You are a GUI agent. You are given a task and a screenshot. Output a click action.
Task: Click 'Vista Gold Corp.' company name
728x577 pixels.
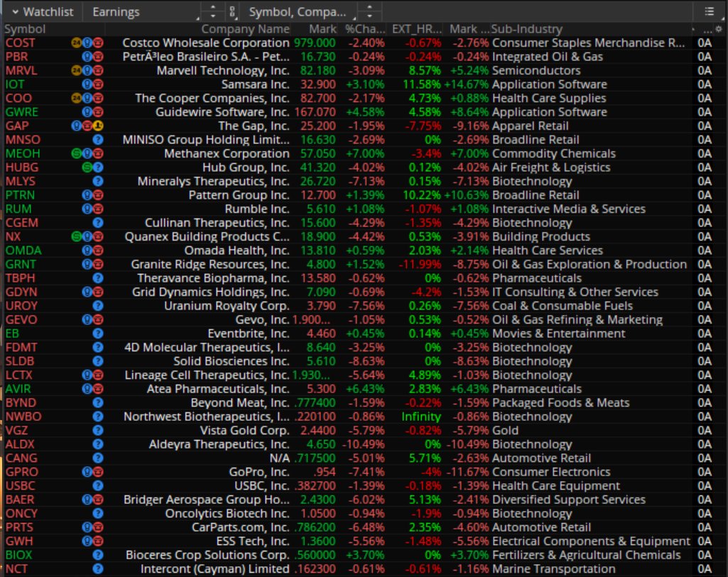[244, 430]
